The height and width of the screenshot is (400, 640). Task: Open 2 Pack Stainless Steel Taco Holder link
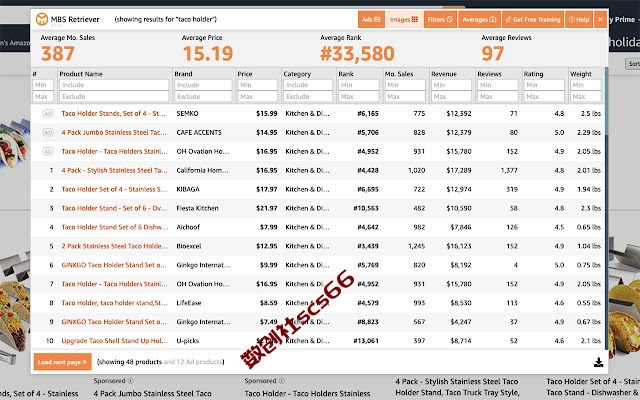pyautogui.click(x=115, y=246)
